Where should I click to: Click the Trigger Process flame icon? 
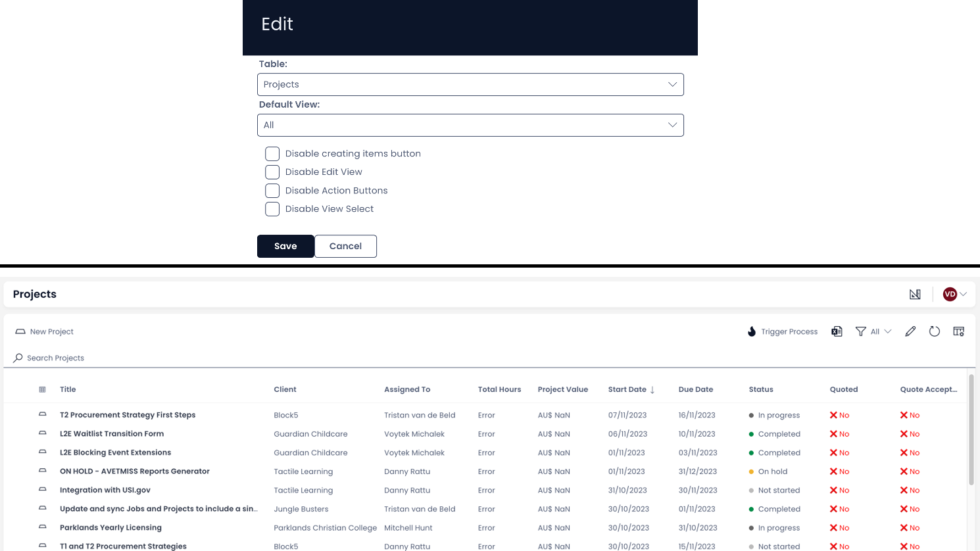pos(752,331)
